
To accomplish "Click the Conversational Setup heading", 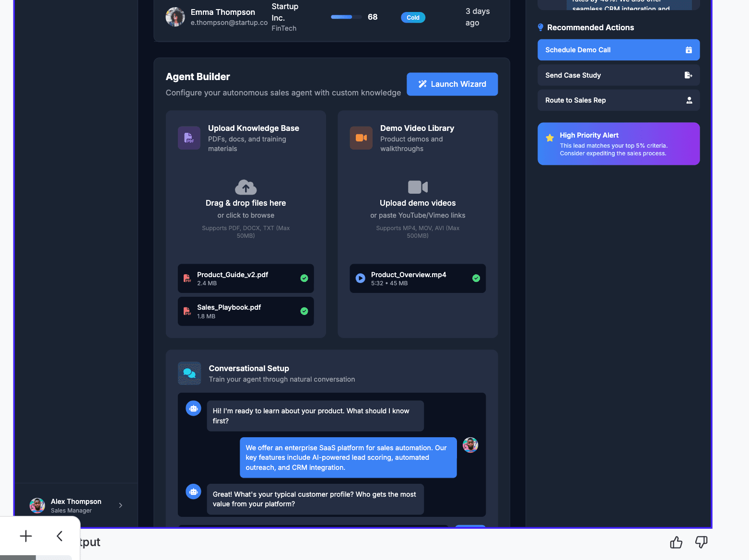I will click(x=249, y=368).
